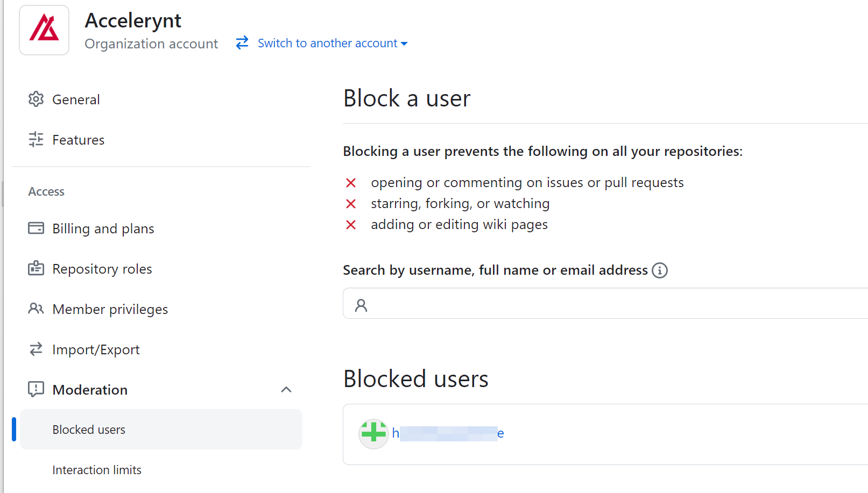Select Blocked users in sidebar
The height and width of the screenshot is (493, 868).
point(161,430)
